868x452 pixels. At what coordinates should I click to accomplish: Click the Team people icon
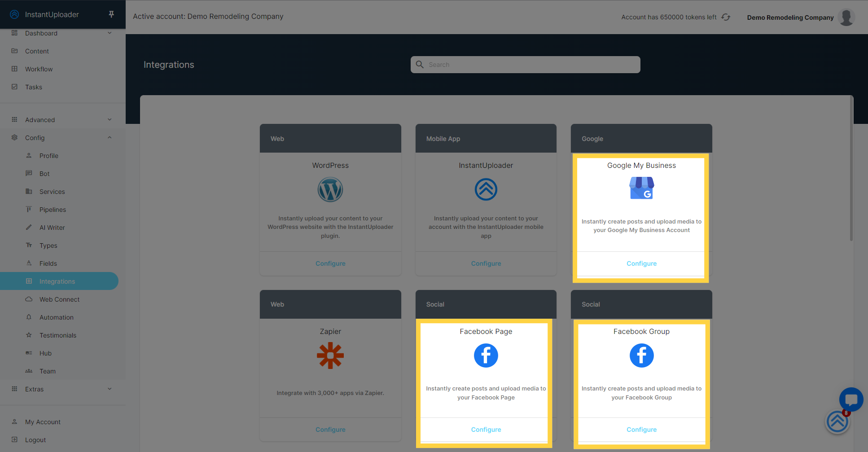coord(29,371)
